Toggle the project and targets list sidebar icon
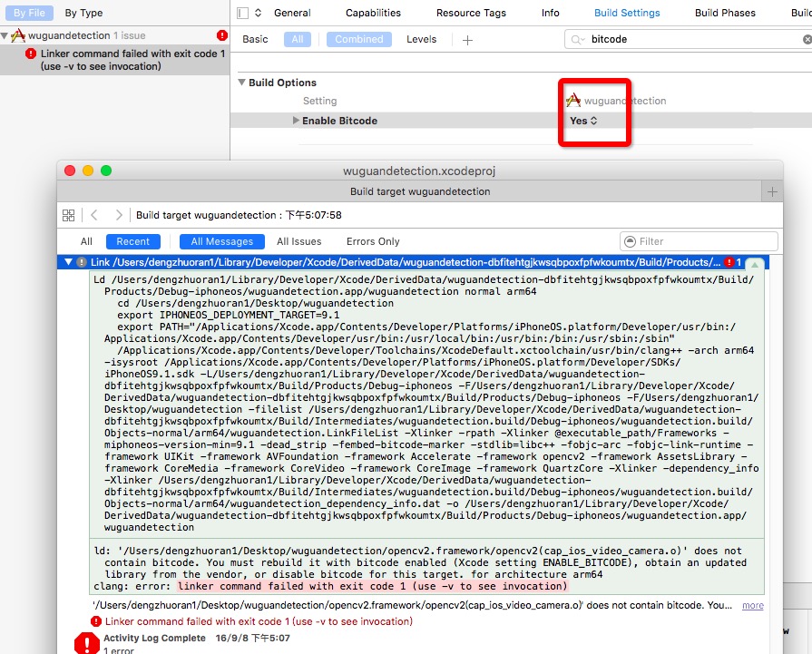 (242, 13)
